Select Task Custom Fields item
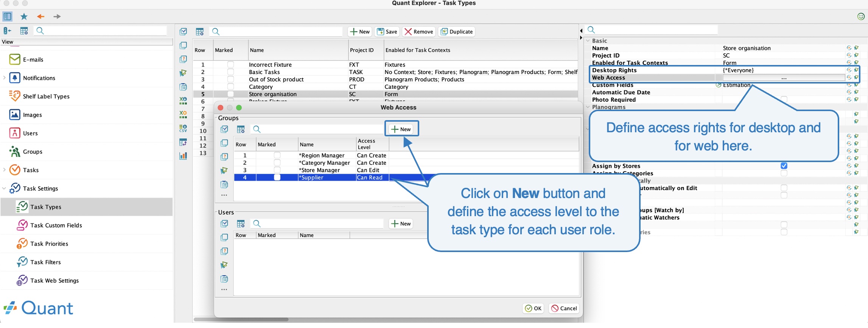 pos(56,225)
